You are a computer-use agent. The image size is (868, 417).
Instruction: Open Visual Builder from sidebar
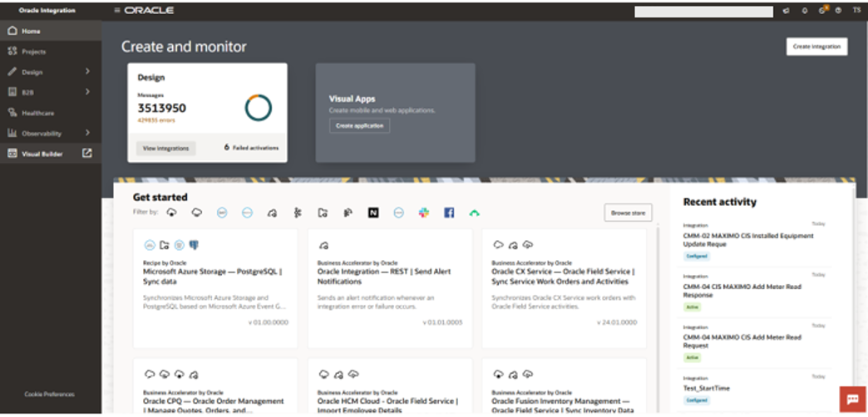51,154
